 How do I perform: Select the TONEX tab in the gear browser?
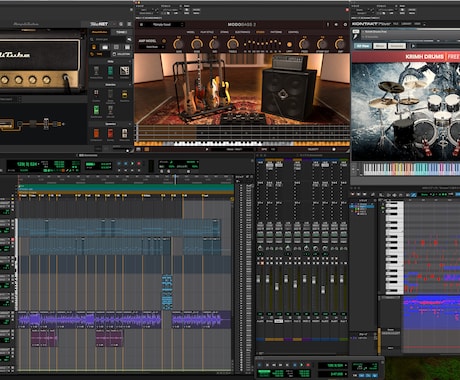(121, 32)
